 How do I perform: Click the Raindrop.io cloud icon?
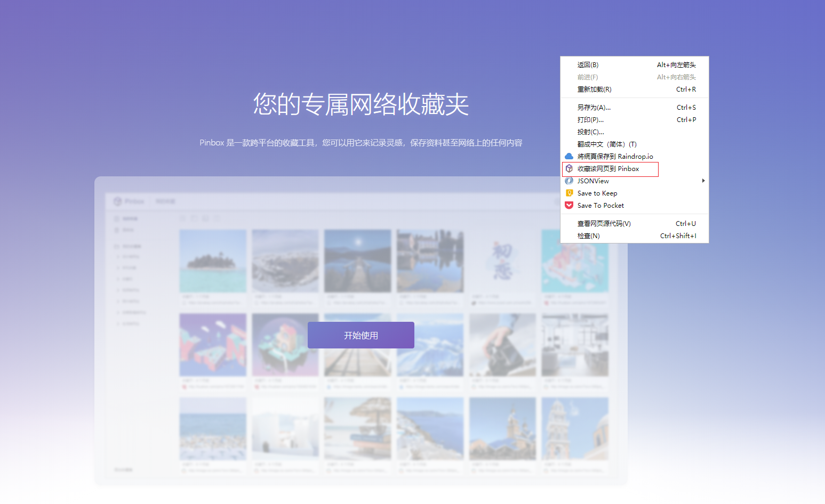point(569,156)
